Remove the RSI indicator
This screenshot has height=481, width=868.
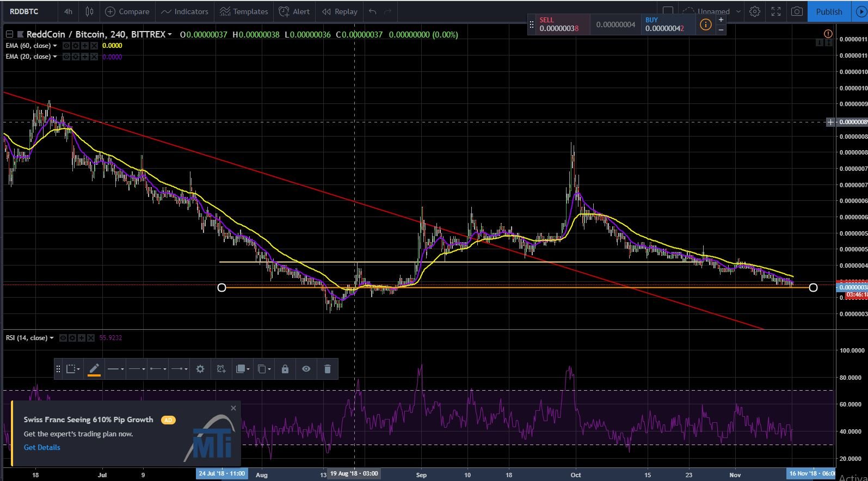(x=91, y=338)
